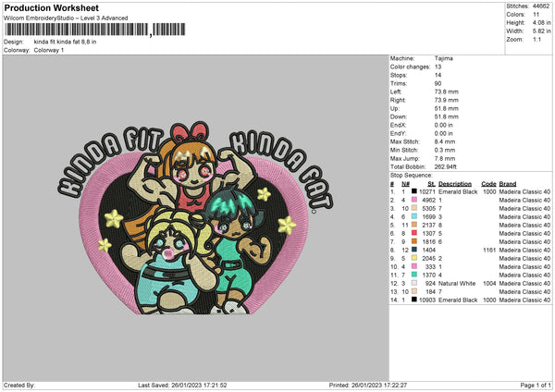Click stitch count '5305' in row 3

[x=428, y=208]
